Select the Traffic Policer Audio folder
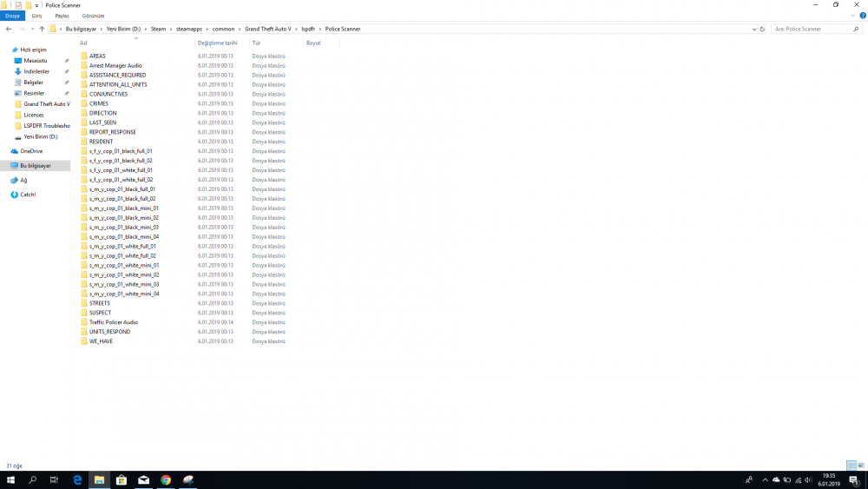 (114, 322)
